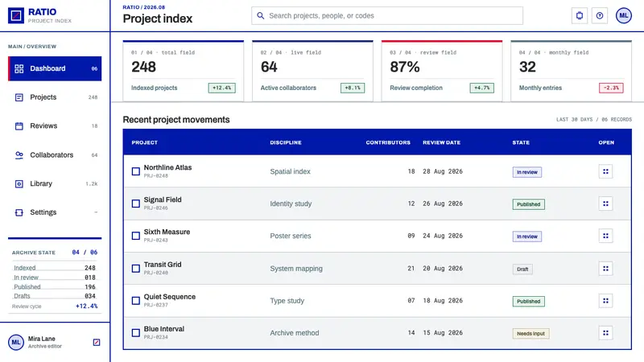
Task: Click the Draft badge for Transit Grid
Action: pyautogui.click(x=522, y=269)
